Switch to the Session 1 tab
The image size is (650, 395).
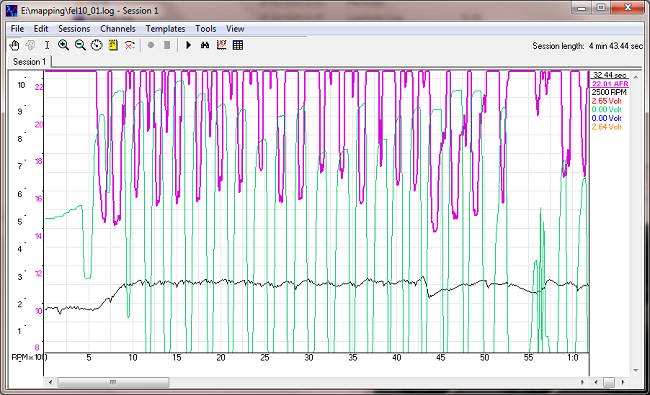(x=29, y=62)
